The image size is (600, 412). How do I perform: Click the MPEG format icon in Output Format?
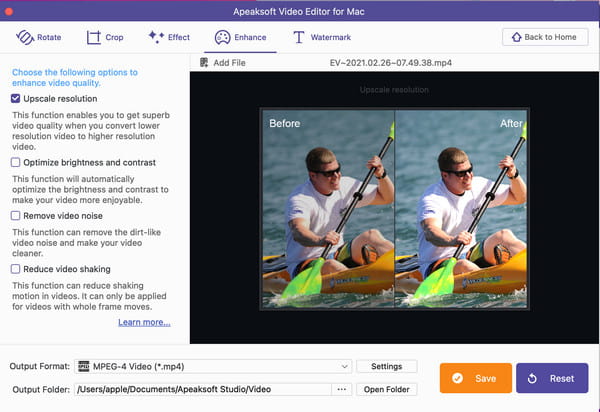point(83,366)
